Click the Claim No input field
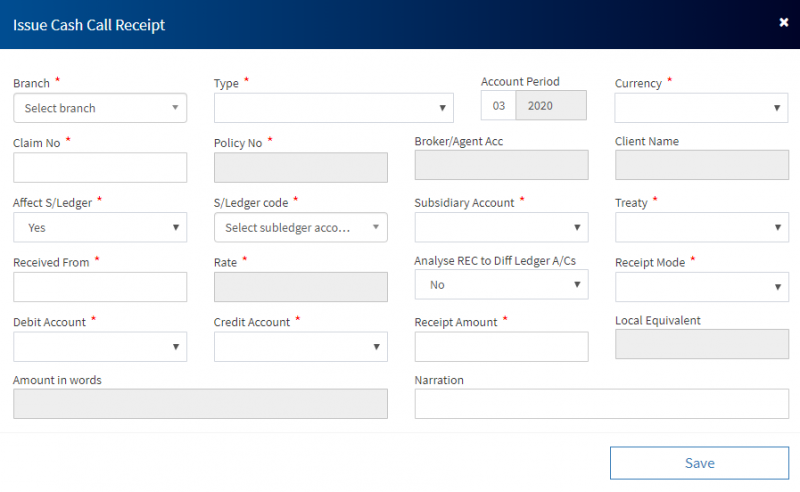The image size is (800, 492). coord(100,168)
